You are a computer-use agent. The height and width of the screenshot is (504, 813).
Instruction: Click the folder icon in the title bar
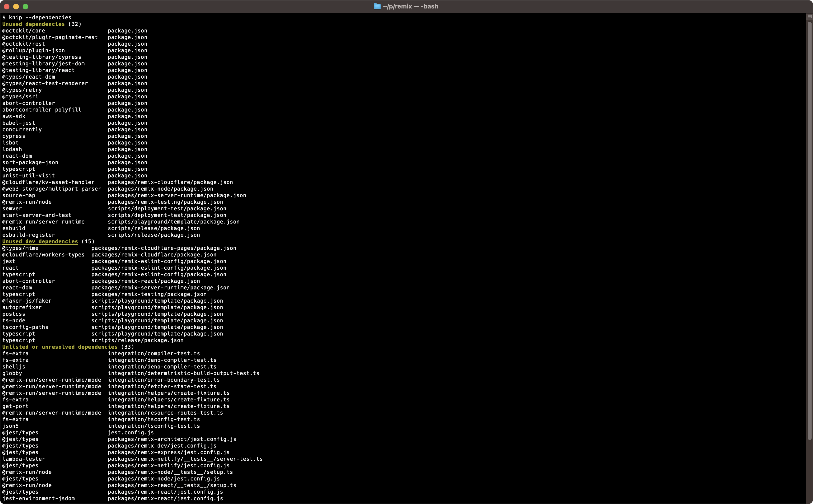click(x=377, y=6)
